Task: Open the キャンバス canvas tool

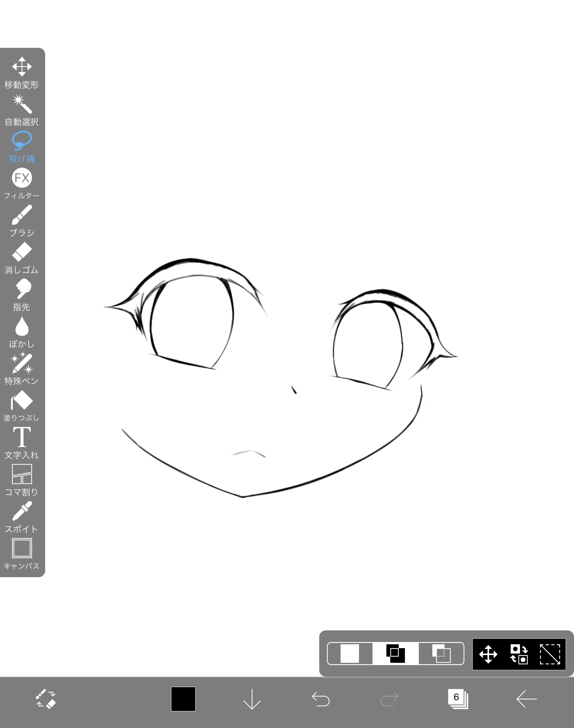Action: point(22,554)
